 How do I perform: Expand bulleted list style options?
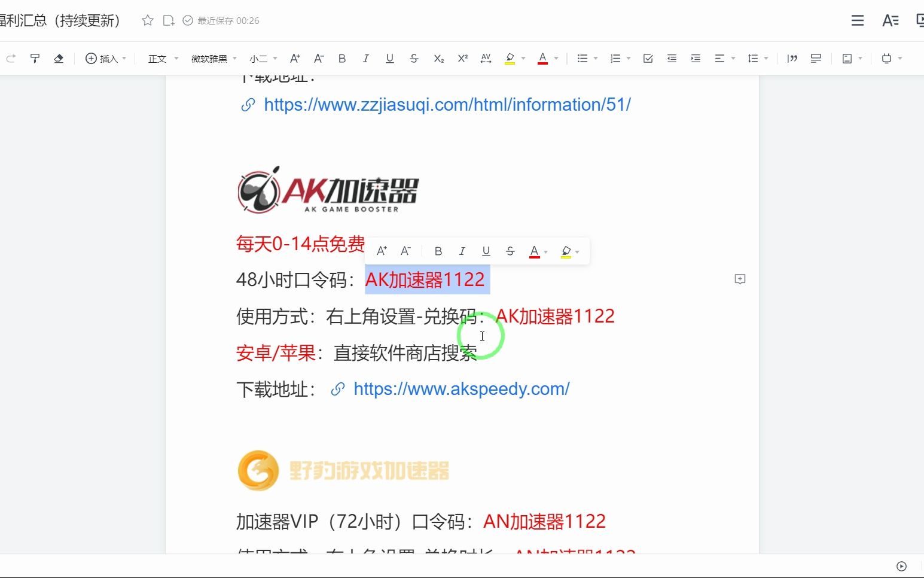596,59
